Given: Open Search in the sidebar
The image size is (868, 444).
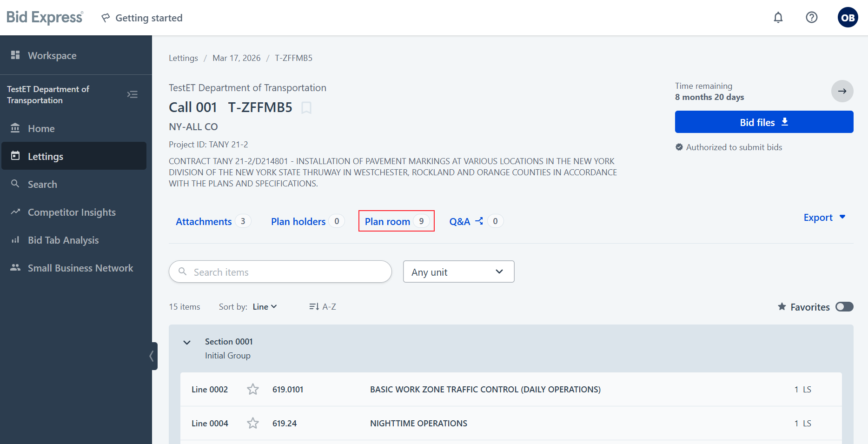Looking at the screenshot, I should pos(74,184).
